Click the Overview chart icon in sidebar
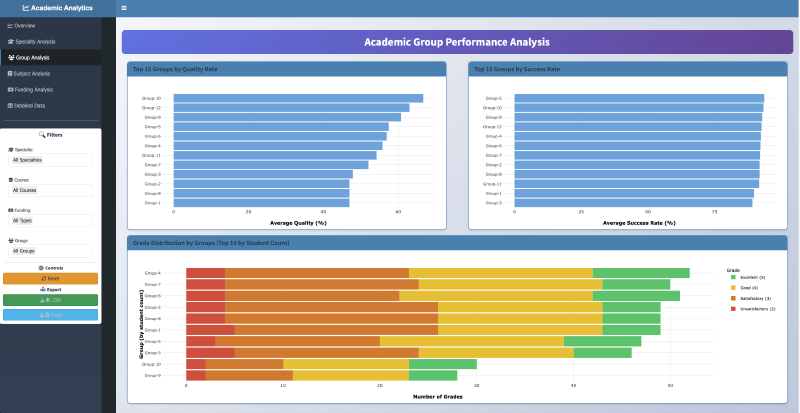The height and width of the screenshot is (413, 800). click(10, 26)
